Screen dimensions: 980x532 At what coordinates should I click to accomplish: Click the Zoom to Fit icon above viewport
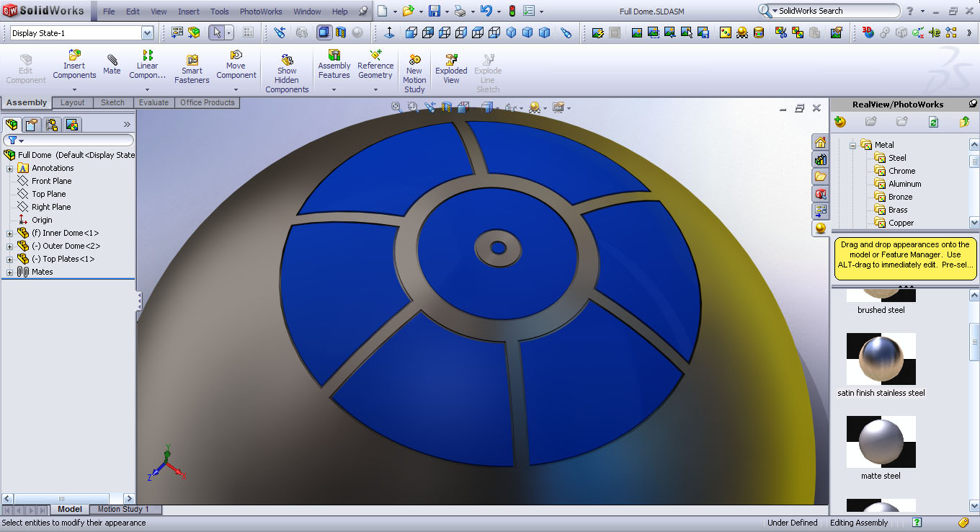pyautogui.click(x=396, y=107)
